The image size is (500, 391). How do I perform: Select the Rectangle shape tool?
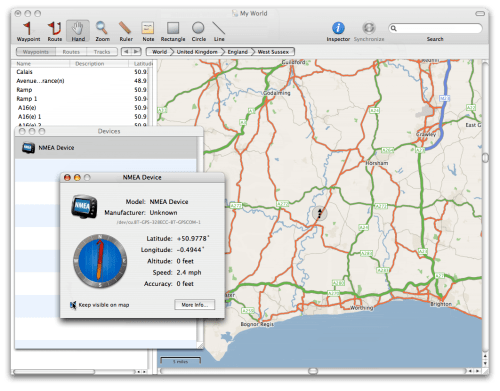pyautogui.click(x=173, y=31)
